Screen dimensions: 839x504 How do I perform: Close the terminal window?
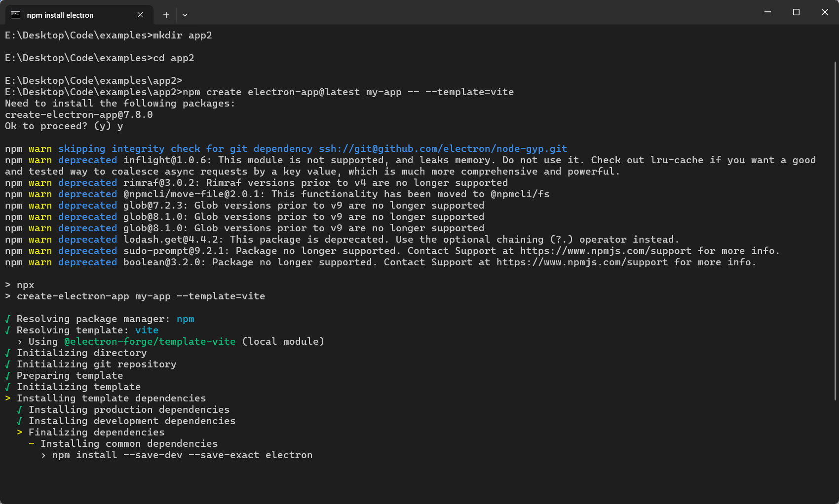tap(825, 12)
